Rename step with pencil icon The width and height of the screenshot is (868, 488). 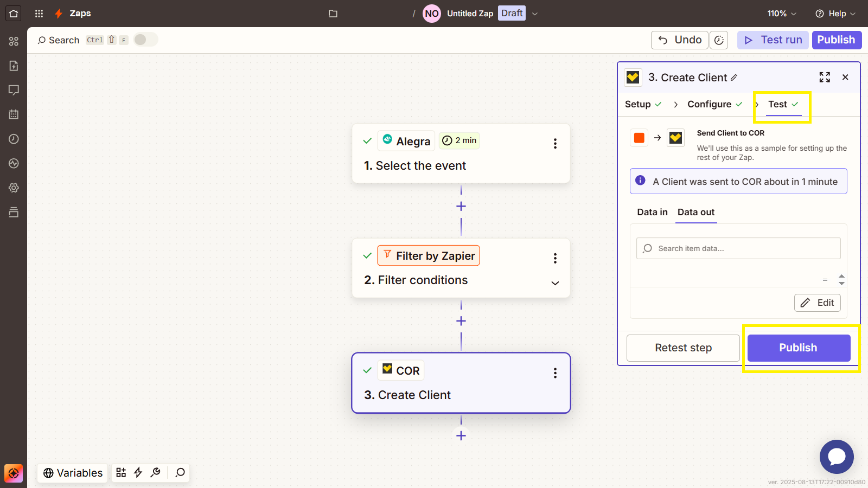(x=734, y=78)
